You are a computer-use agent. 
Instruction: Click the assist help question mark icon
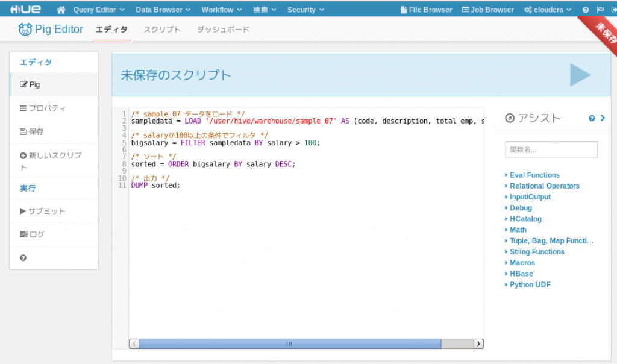click(x=592, y=118)
